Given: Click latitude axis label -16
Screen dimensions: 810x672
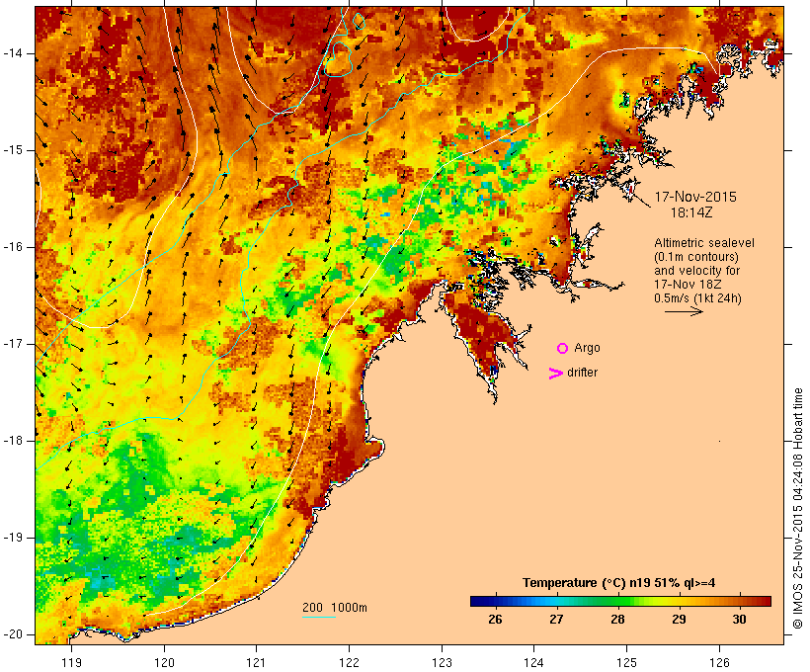Looking at the screenshot, I should click(x=13, y=247).
